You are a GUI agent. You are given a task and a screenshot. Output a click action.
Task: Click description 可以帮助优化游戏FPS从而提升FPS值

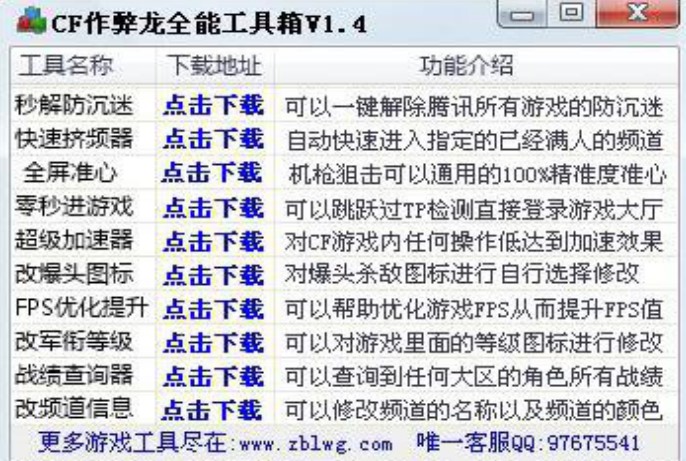pyautogui.click(x=474, y=309)
